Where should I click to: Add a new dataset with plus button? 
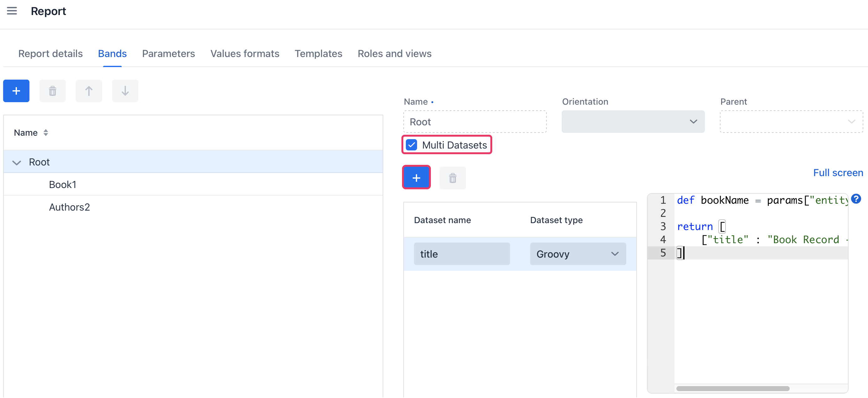coord(416,177)
